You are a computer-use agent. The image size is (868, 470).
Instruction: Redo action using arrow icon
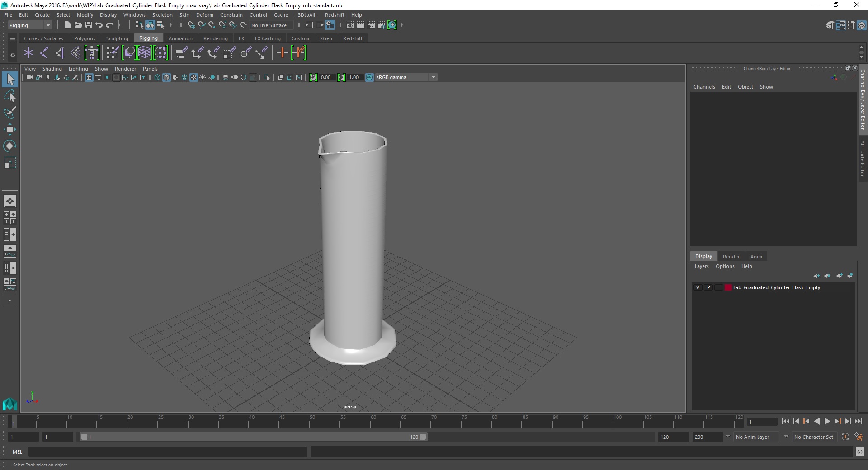pyautogui.click(x=109, y=25)
